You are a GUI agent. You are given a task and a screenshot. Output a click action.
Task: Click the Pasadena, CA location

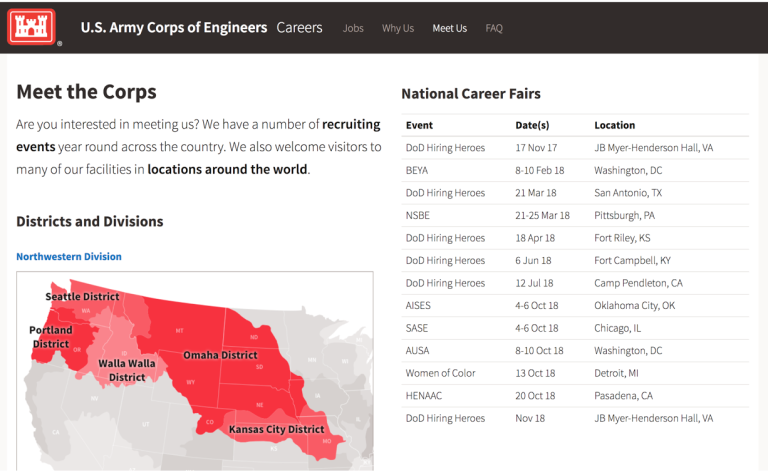point(623,396)
